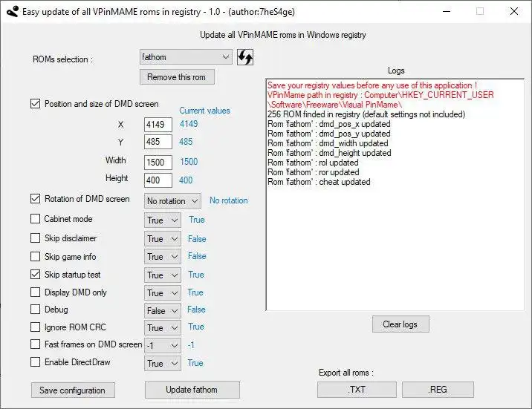
Task: Enable the Debug checkbox
Action: point(35,310)
